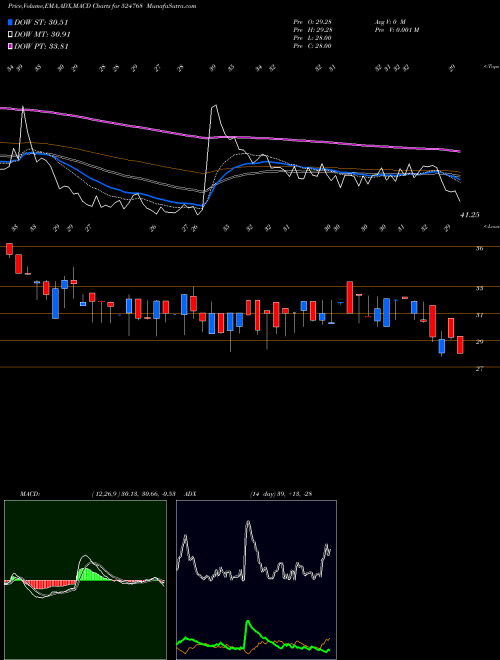The height and width of the screenshot is (660, 500).
Task: Open the dark blue ADX indicator panel
Action: click(256, 580)
